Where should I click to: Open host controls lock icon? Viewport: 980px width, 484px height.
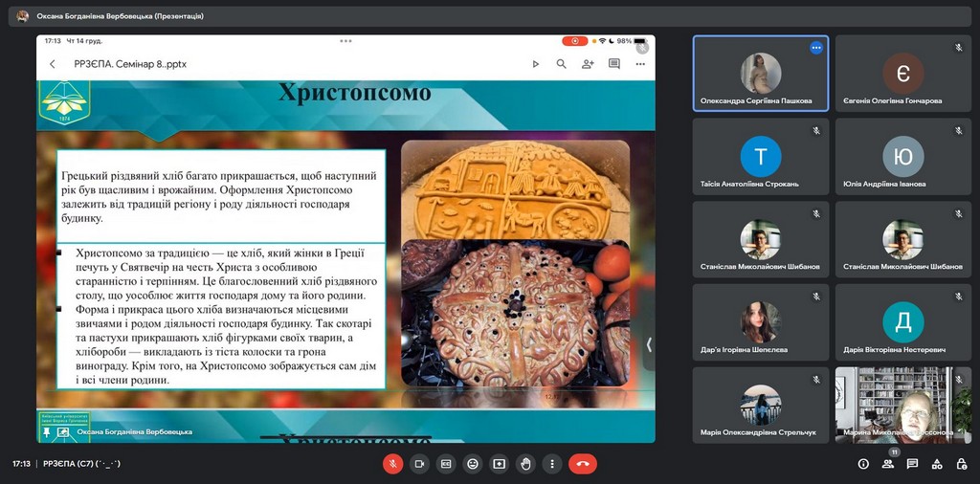961,464
